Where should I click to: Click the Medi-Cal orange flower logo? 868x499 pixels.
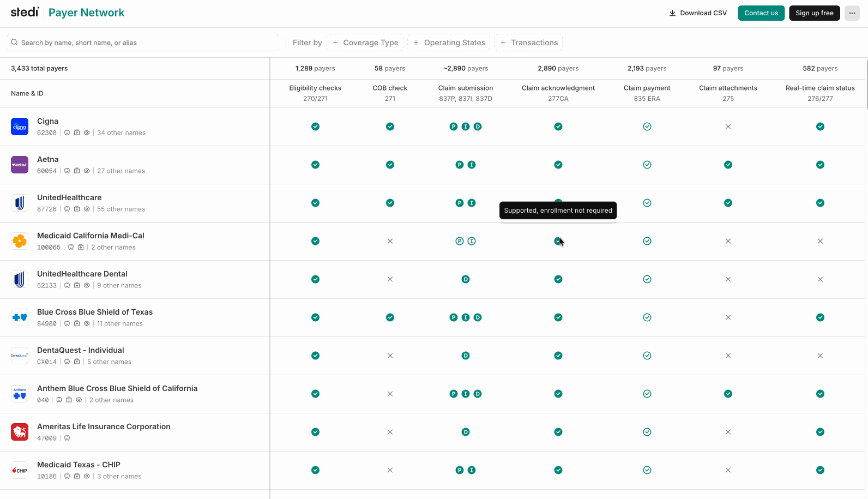20,241
